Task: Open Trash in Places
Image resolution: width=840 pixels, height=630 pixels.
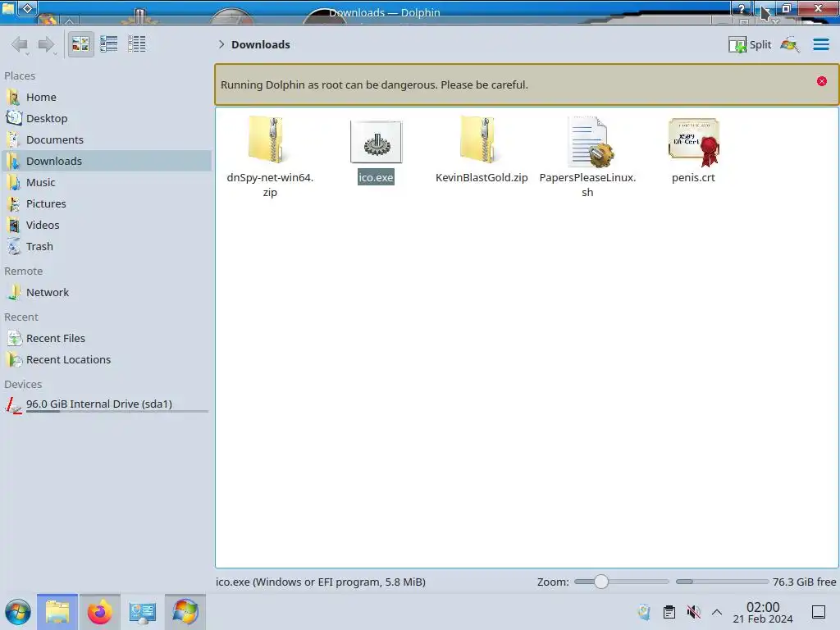Action: click(106, 247)
